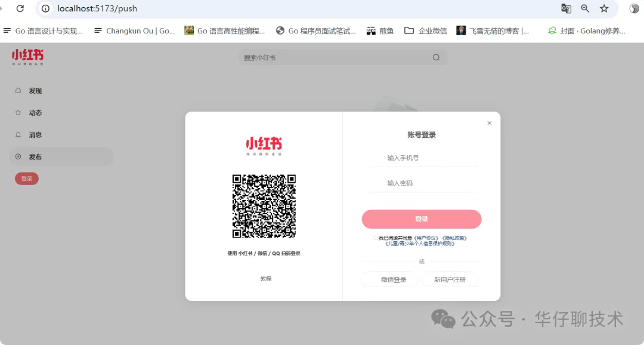Open the Google Translate icon in address bar
Image resolution: width=644 pixels, height=345 pixels.
click(566, 8)
